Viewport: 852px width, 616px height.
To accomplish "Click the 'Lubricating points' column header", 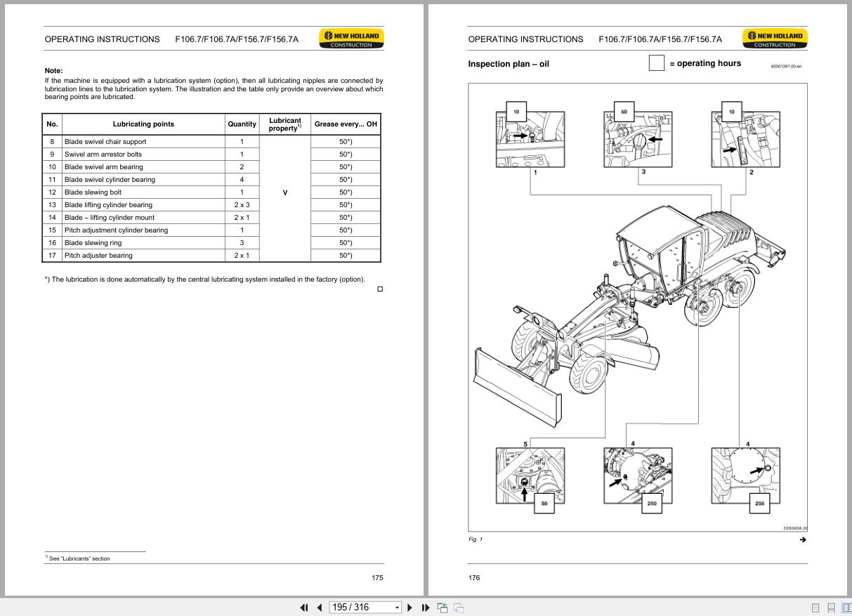I will [x=143, y=124].
